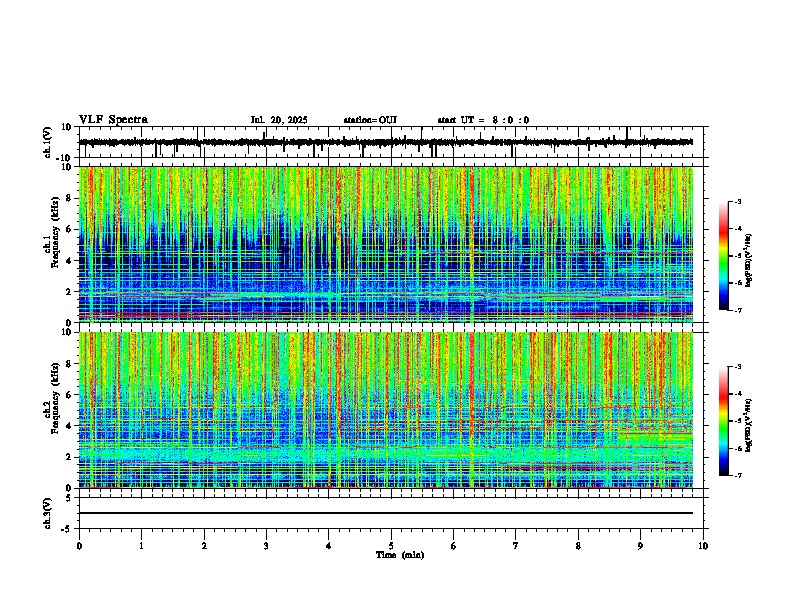The image size is (792, 612).
Task: Click the "6" tick on the Time axis
Action: pyautogui.click(x=454, y=546)
